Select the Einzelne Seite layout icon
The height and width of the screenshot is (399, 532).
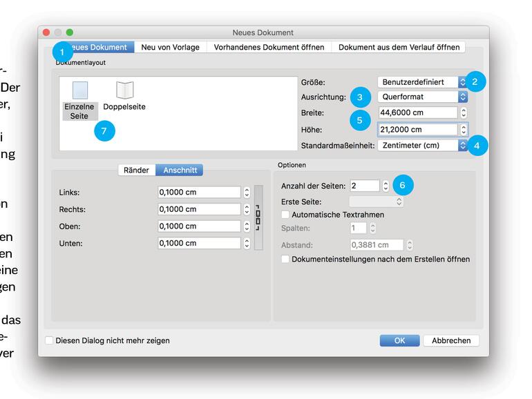tap(80, 92)
